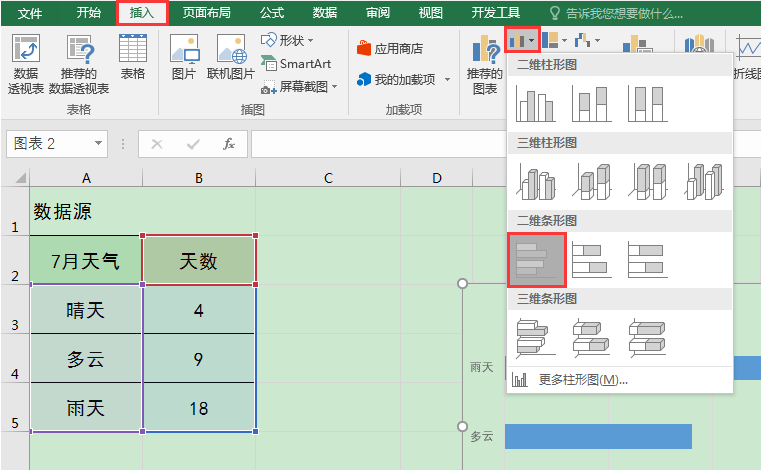Switch to the 审阅 tab
Viewport: 761px width, 470px height.
click(378, 13)
